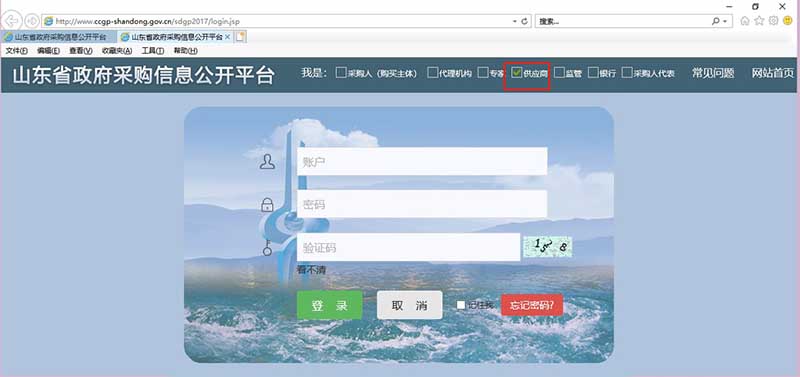
Task: Minimize the browser window
Action: click(x=729, y=6)
